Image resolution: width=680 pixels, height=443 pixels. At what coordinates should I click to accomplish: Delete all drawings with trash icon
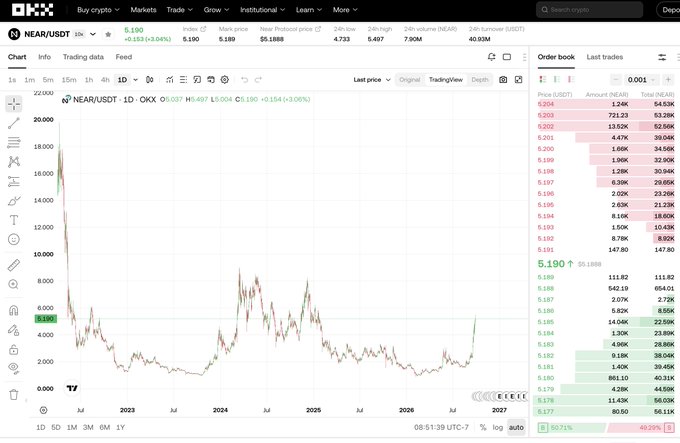(14, 394)
